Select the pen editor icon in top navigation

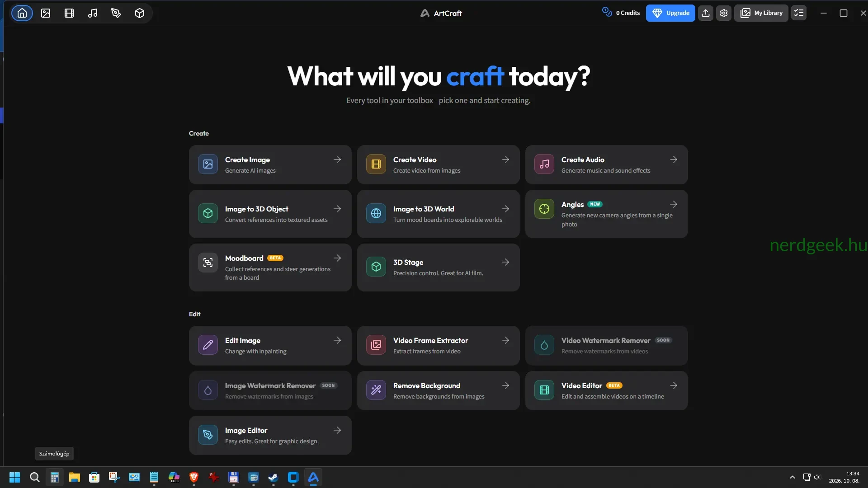[116, 13]
